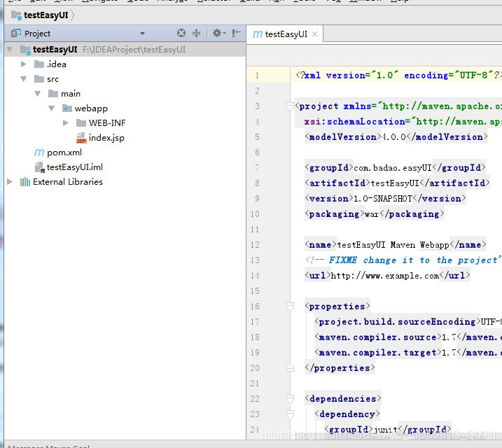The height and width of the screenshot is (448, 502).
Task: Fold the properties block at line 16
Action: [x=290, y=306]
